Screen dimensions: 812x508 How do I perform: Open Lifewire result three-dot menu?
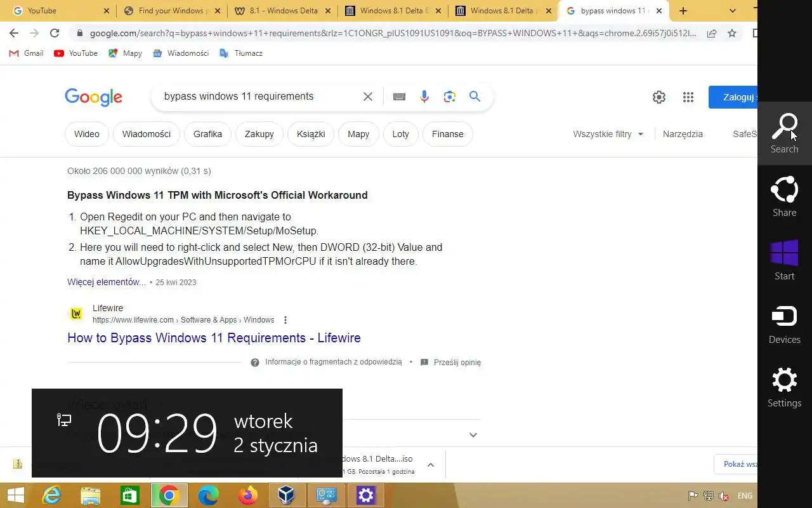[285, 320]
